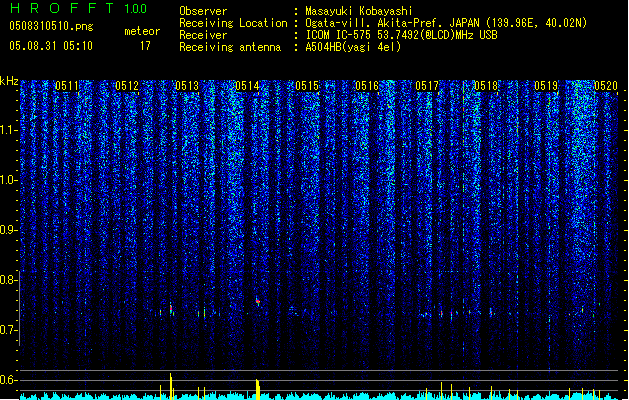629x400 pixels.
Task: Click the 0511 time marker
Action: (x=67, y=86)
